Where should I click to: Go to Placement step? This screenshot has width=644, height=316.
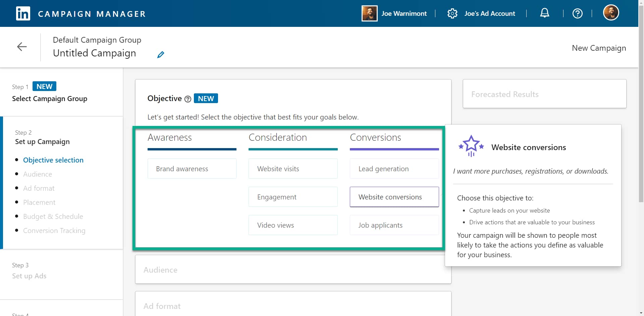click(x=39, y=202)
